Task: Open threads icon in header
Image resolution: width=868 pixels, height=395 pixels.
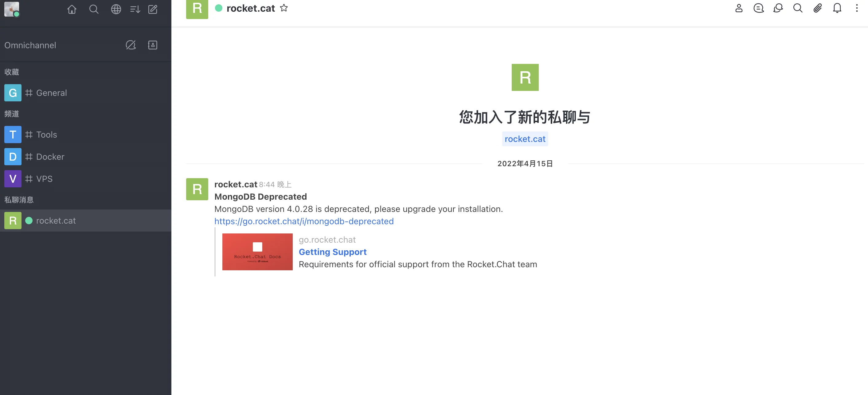Action: click(x=758, y=8)
